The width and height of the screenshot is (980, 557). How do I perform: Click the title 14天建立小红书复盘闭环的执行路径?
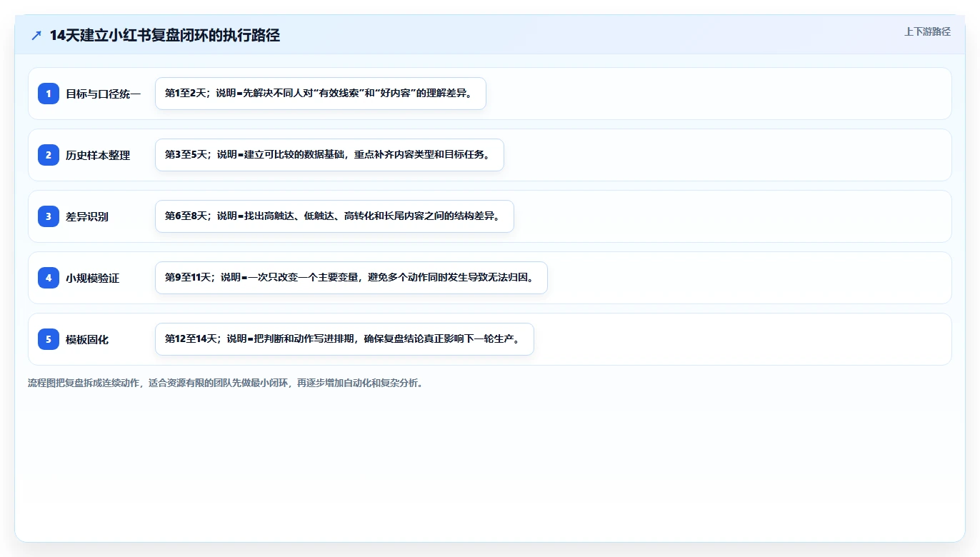(164, 36)
